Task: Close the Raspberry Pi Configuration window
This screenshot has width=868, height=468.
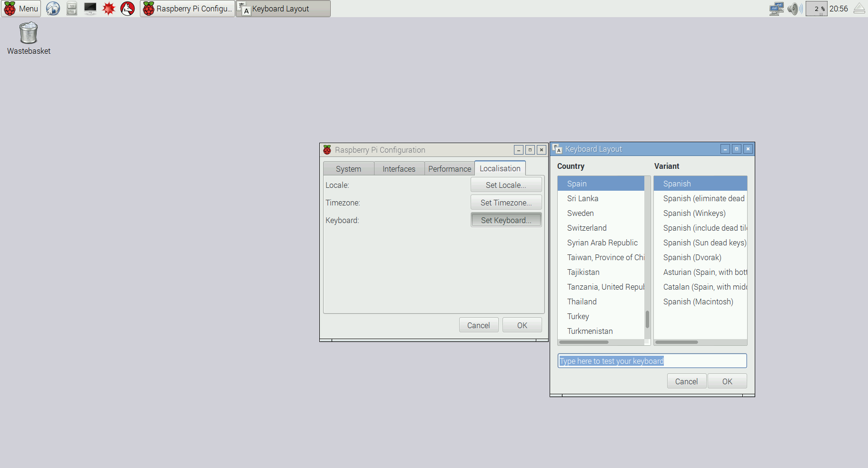Action: pos(542,150)
